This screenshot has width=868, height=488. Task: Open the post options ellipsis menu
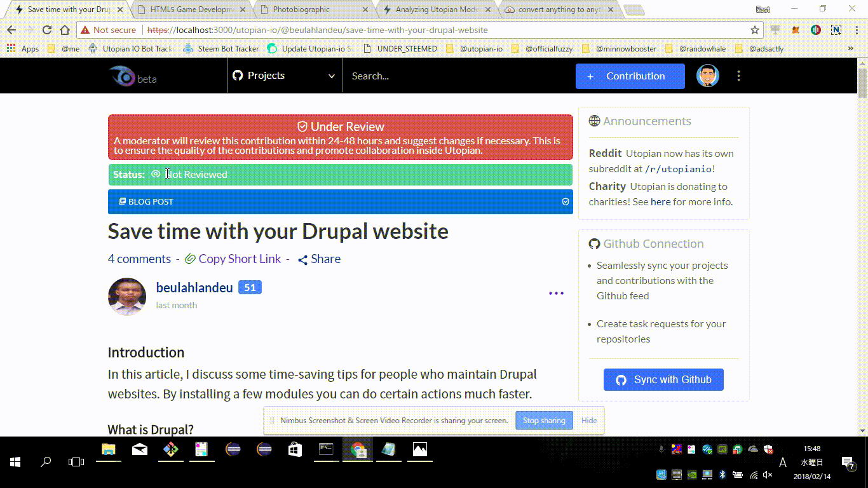(x=556, y=294)
